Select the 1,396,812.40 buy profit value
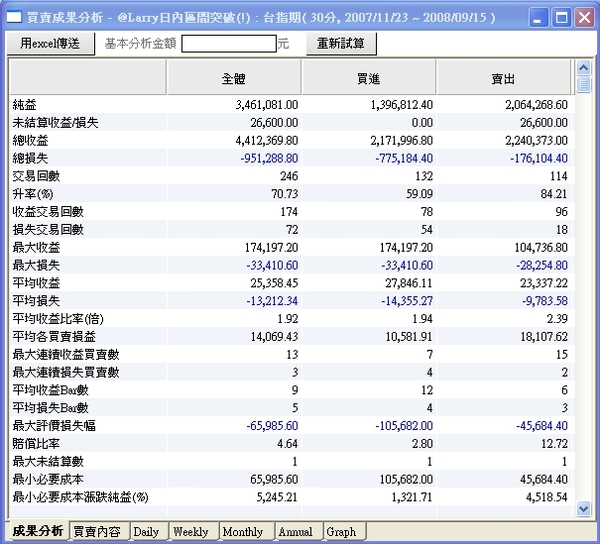This screenshot has height=544, width=600. (401, 105)
